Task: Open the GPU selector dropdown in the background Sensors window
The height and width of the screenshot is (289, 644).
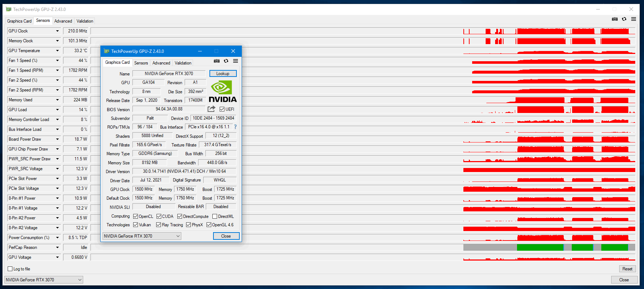Action: pyautogui.click(x=43, y=280)
